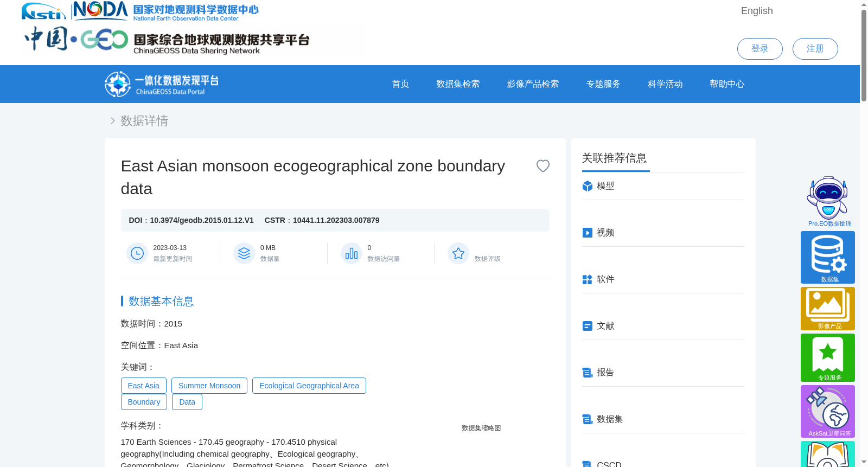Screen dimensions: 868x467
Task: Click the open book sidebar icon
Action: [827, 455]
